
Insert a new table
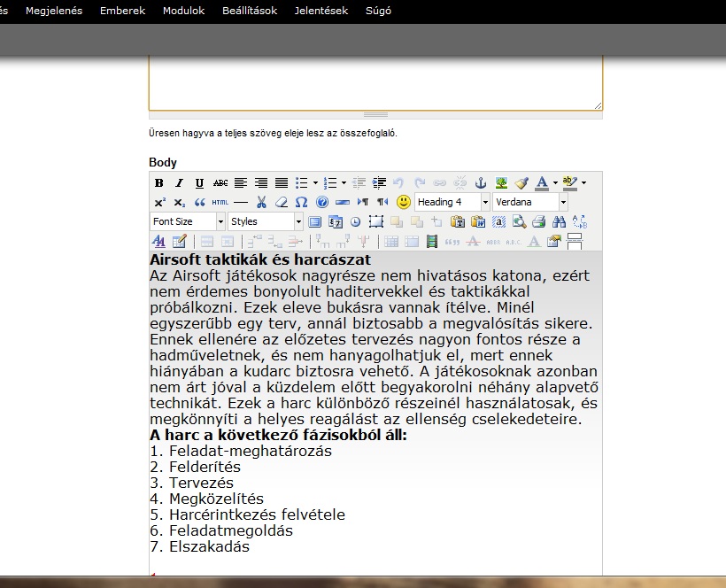click(x=179, y=241)
